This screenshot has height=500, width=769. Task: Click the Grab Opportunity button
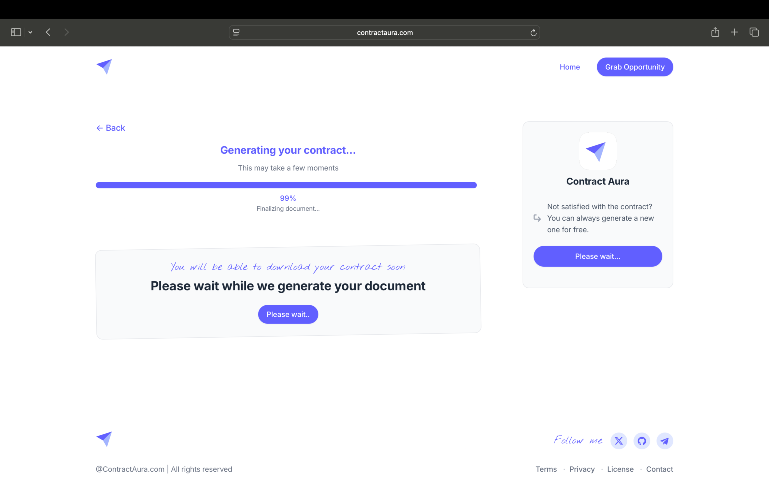(x=635, y=67)
